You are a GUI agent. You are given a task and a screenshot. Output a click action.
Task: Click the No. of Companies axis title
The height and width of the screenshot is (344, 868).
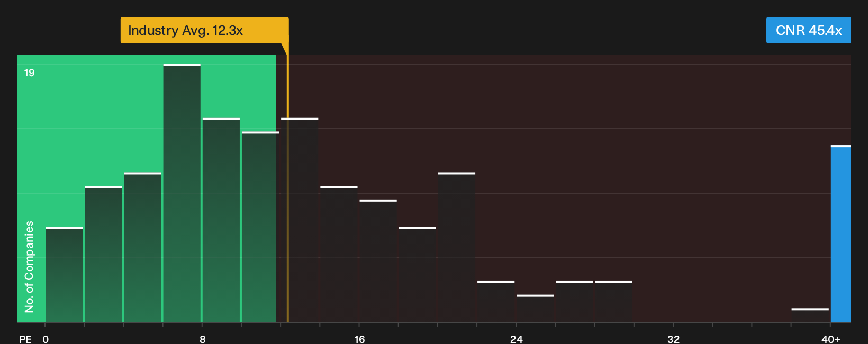(29, 267)
